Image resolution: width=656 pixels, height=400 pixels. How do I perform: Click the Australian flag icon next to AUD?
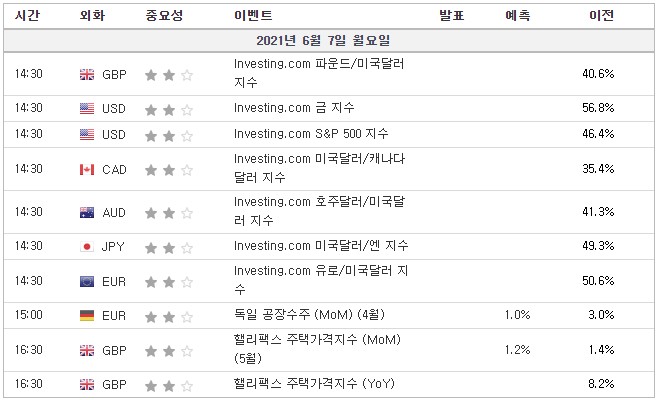click(x=87, y=213)
